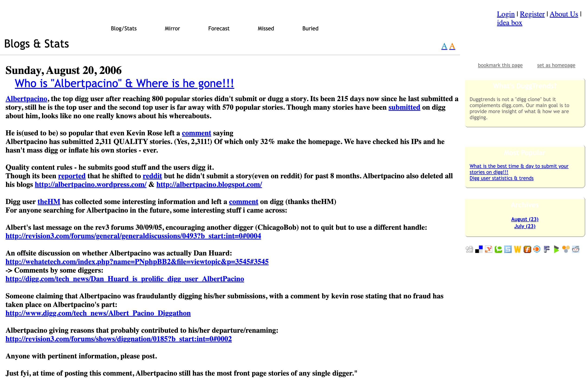Screen dimensions: 588x383
Task: Open the August (23) archive
Action: click(524, 219)
